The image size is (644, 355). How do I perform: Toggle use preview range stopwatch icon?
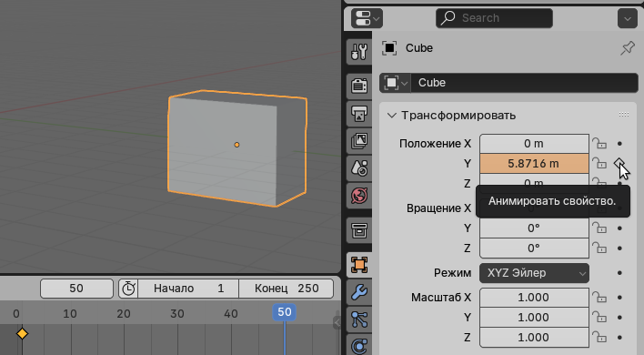point(128,289)
